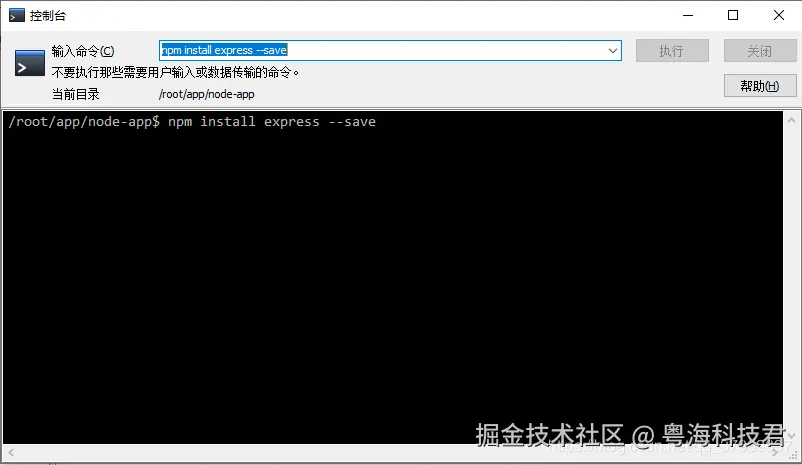802x465 pixels.
Task: Click the horizontal scrollbar left arrow
Action: pyautogui.click(x=11, y=452)
